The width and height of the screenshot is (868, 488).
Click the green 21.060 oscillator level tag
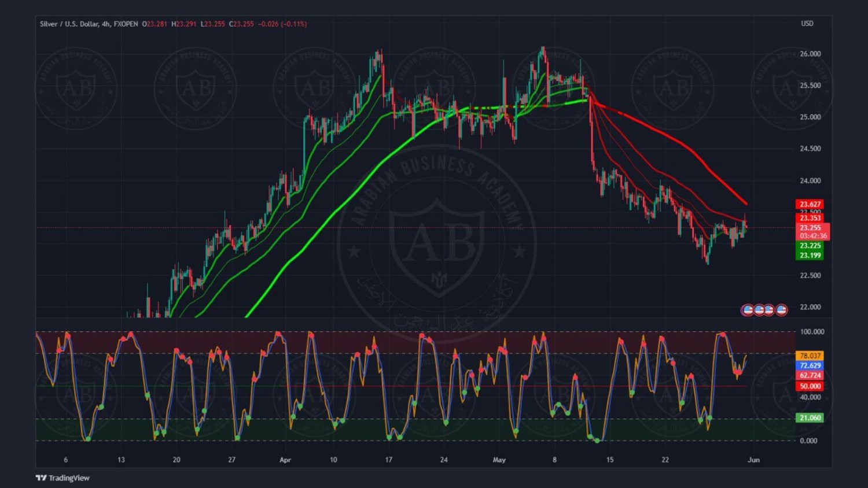pos(810,417)
